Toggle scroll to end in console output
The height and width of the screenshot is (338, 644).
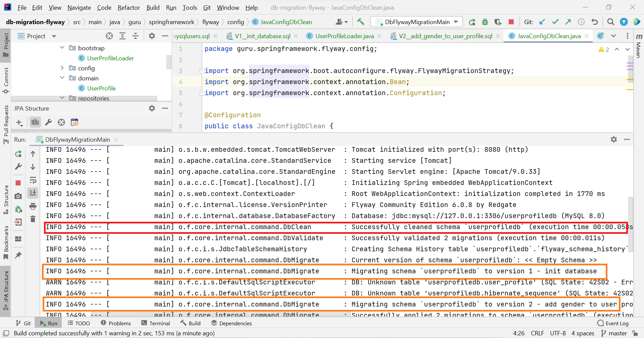click(x=33, y=193)
